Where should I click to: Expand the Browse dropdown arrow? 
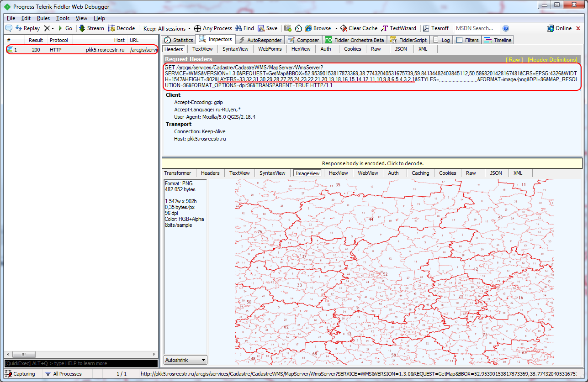[x=336, y=28]
